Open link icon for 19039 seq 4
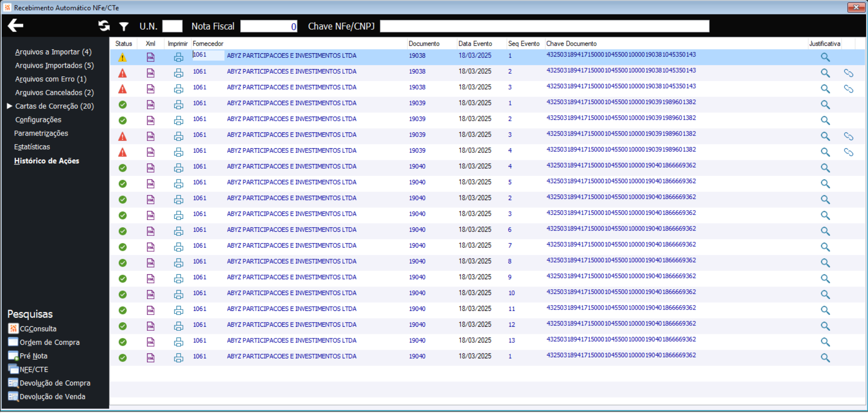Viewport: 868px width, 413px height. coord(849,152)
